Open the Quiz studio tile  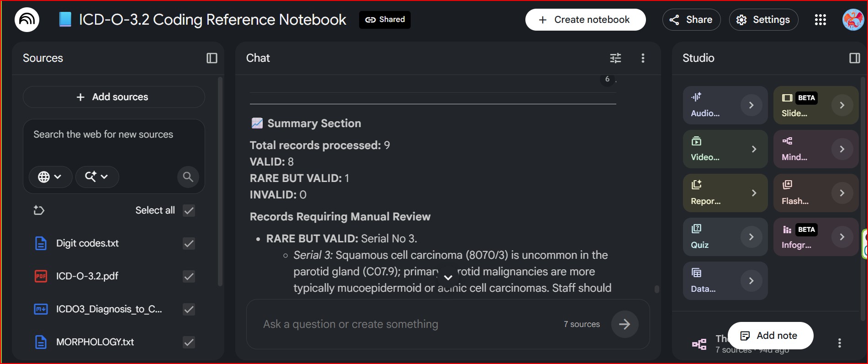click(725, 237)
